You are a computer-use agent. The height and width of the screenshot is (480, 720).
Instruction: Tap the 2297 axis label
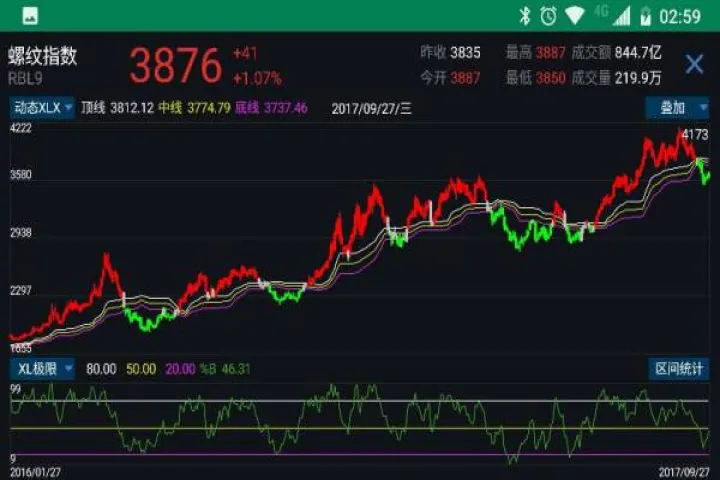tap(21, 291)
